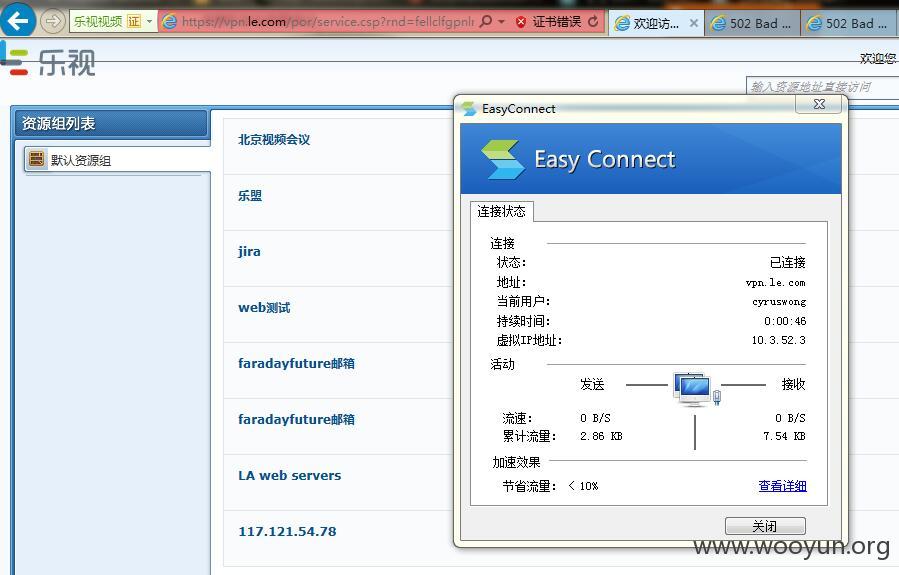Close the 欢迎访... browser tab
The width and height of the screenshot is (899, 575).
(694, 23)
